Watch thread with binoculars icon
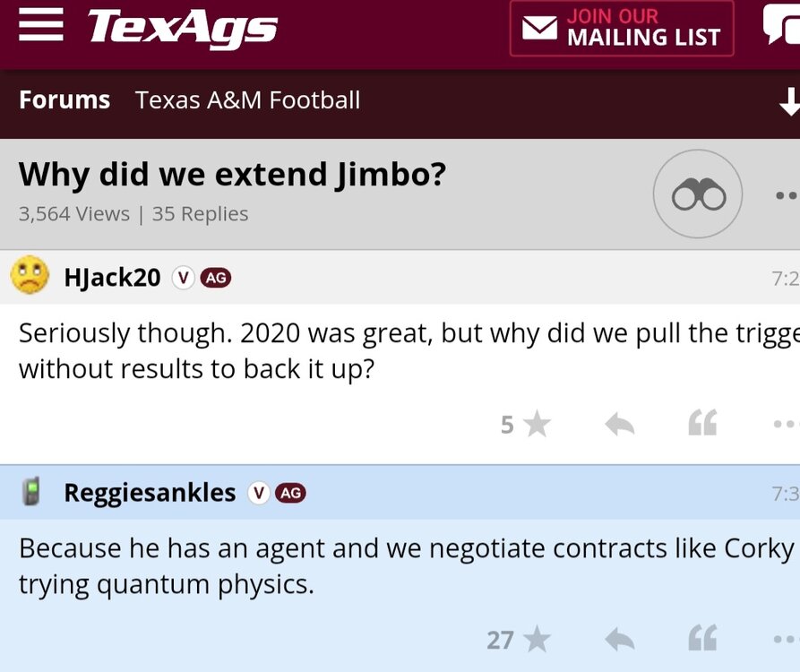Screen dimensions: 800x672 (698, 194)
